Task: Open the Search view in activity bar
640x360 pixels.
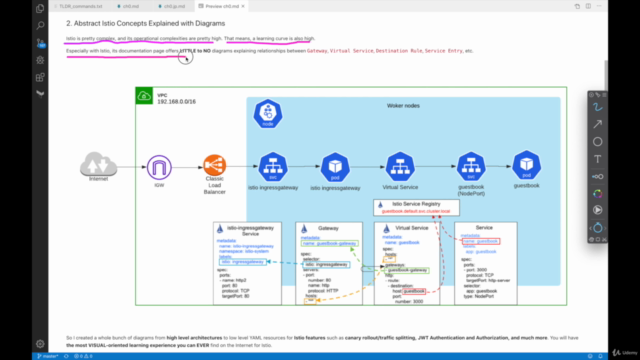Action: coord(40,25)
